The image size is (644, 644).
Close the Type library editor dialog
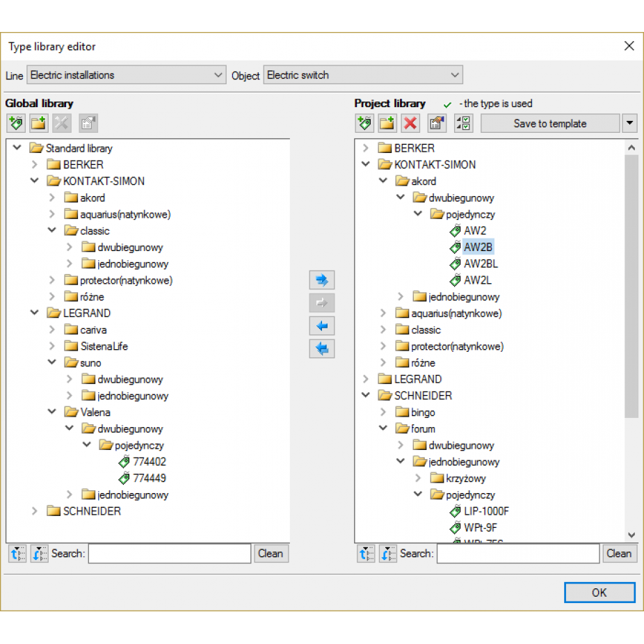(x=629, y=46)
